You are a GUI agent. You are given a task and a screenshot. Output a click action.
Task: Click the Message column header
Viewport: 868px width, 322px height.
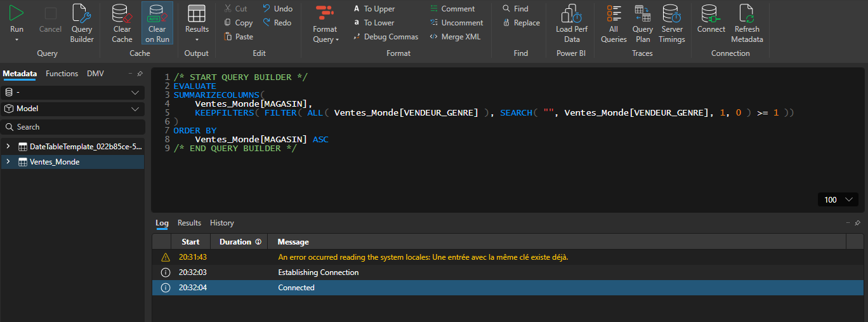pyautogui.click(x=557, y=242)
